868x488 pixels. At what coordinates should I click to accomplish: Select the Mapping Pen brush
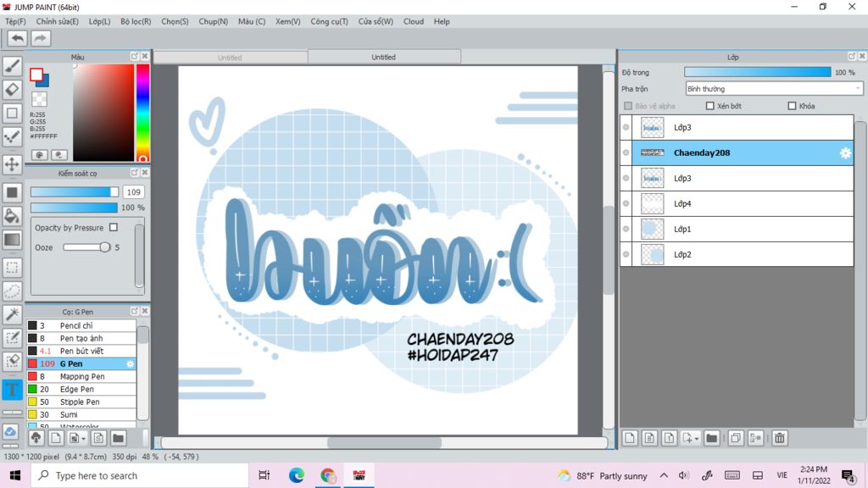[81, 376]
